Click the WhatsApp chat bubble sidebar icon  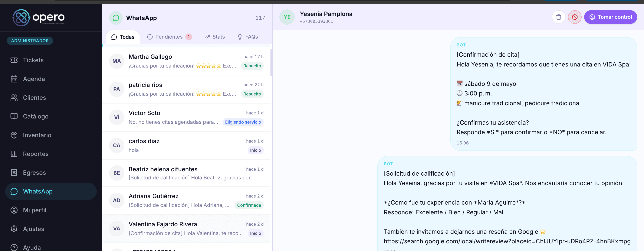tap(14, 191)
